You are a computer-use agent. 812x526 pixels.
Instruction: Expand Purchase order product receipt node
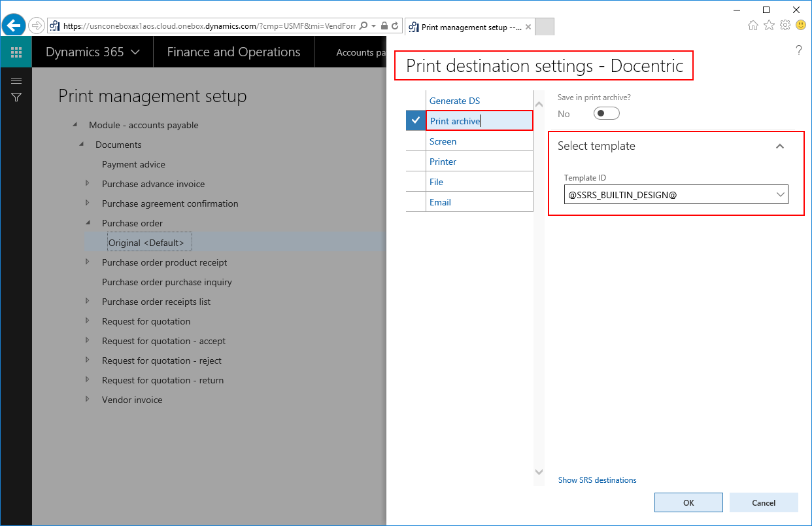tap(88, 262)
